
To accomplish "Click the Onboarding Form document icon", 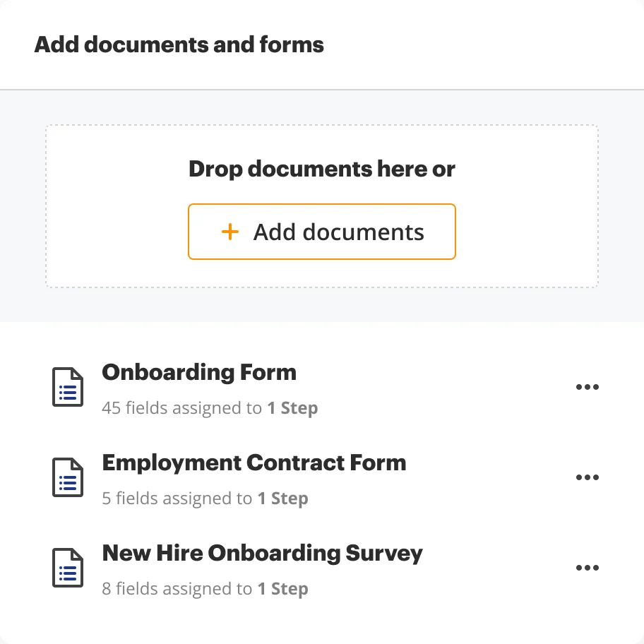I will (67, 387).
